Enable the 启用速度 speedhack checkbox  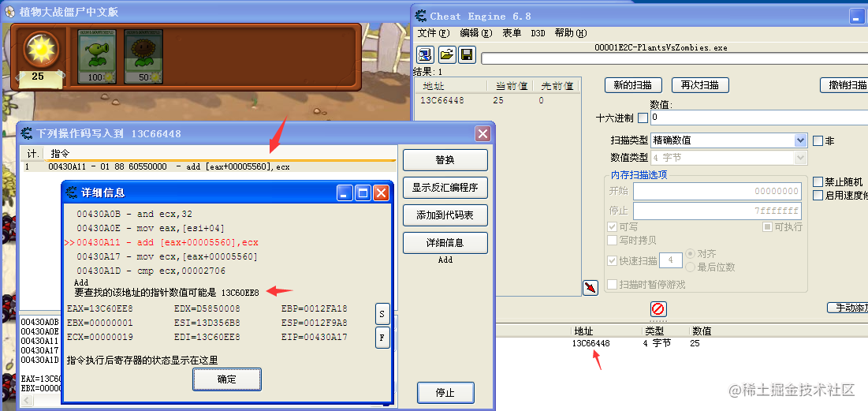pyautogui.click(x=818, y=195)
